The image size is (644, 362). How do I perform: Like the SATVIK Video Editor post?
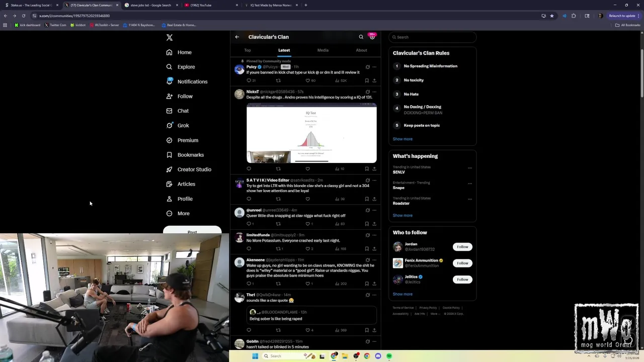308,199
